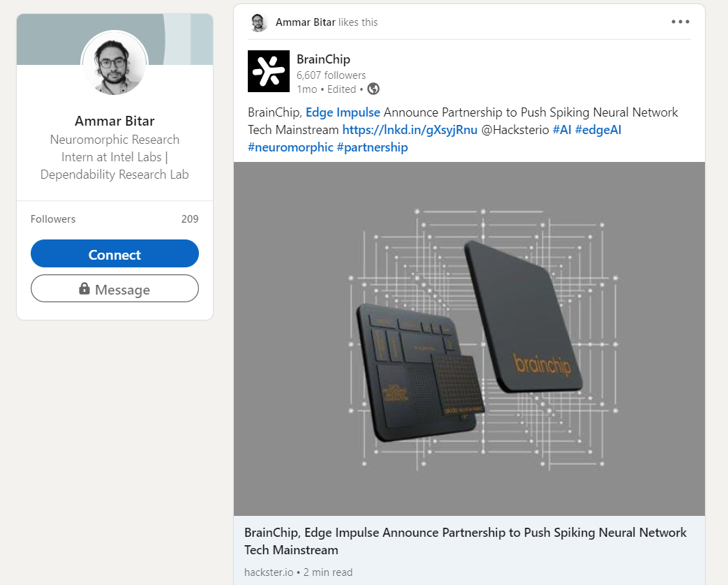
Task: Open the article headline below the image
Action: [466, 541]
